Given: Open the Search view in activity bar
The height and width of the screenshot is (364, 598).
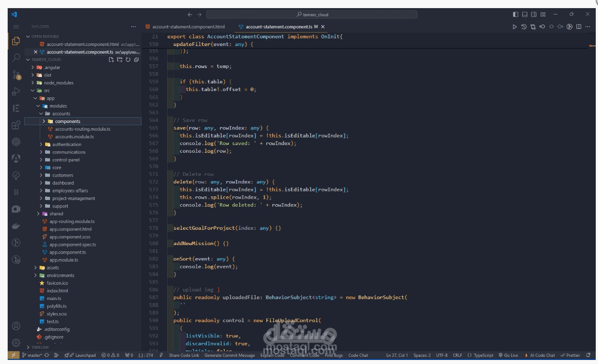Looking at the screenshot, I should click(x=16, y=58).
